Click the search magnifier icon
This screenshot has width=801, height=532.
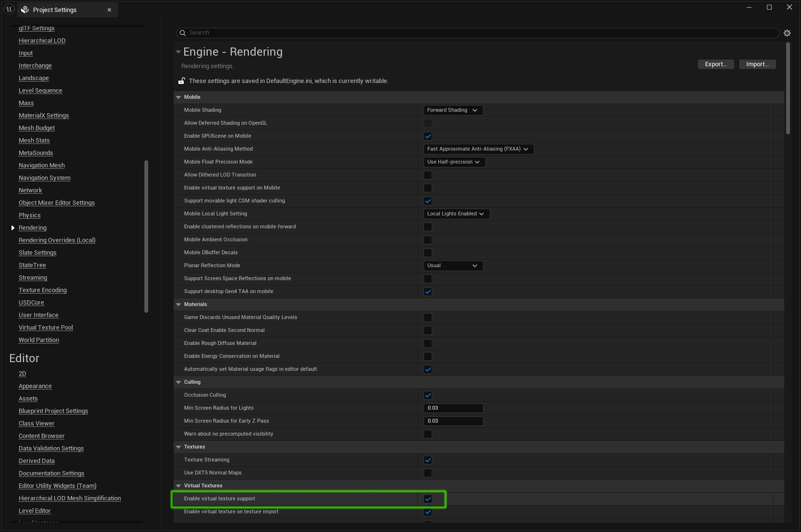[x=183, y=33]
